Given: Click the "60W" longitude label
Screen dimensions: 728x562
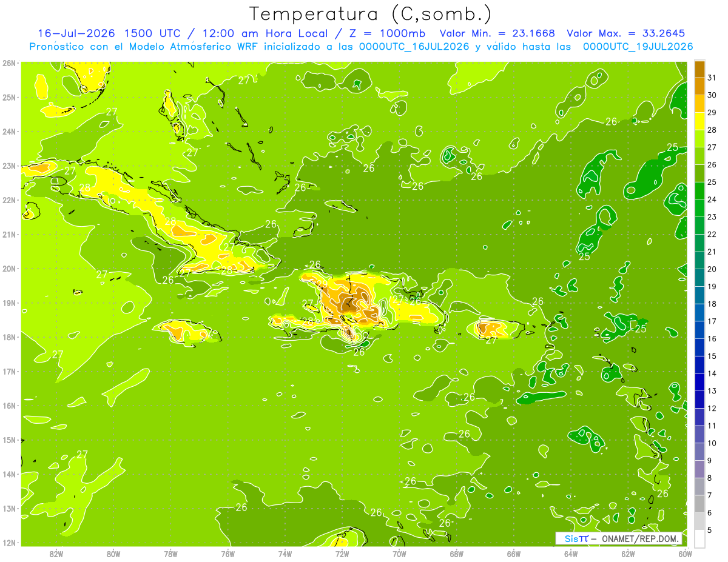Looking at the screenshot, I should pos(684,554).
